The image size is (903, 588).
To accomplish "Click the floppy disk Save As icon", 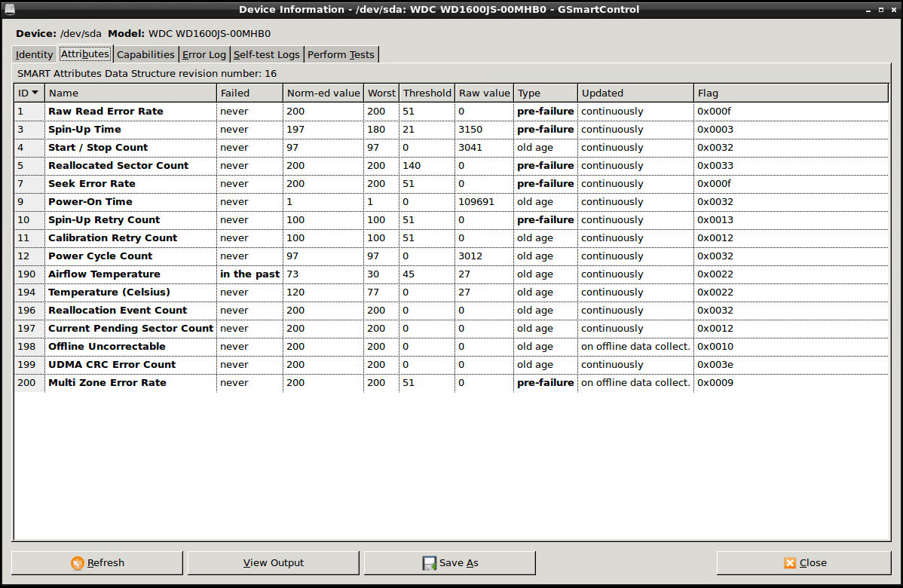I will coord(430,563).
